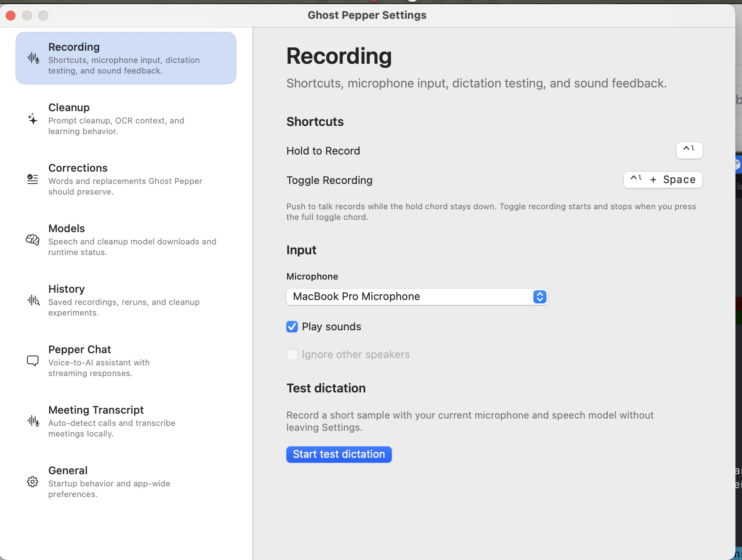Select Pepper Chat in sidebar

(126, 361)
